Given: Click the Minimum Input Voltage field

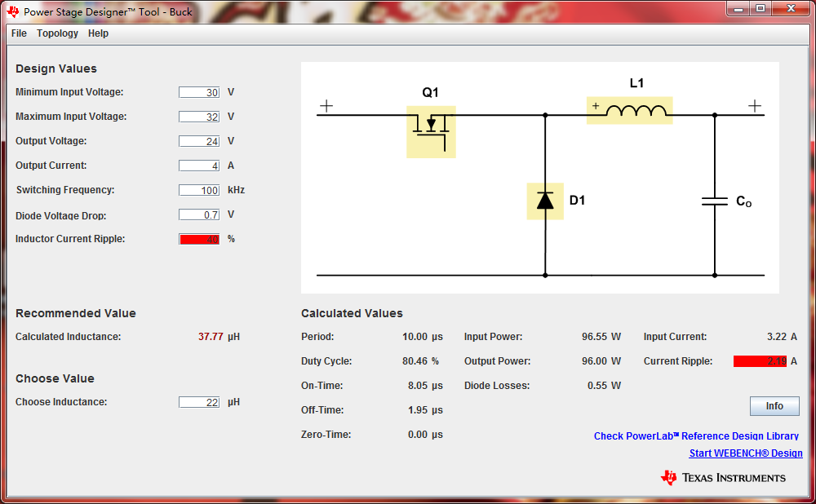Looking at the screenshot, I should tap(199, 92).
